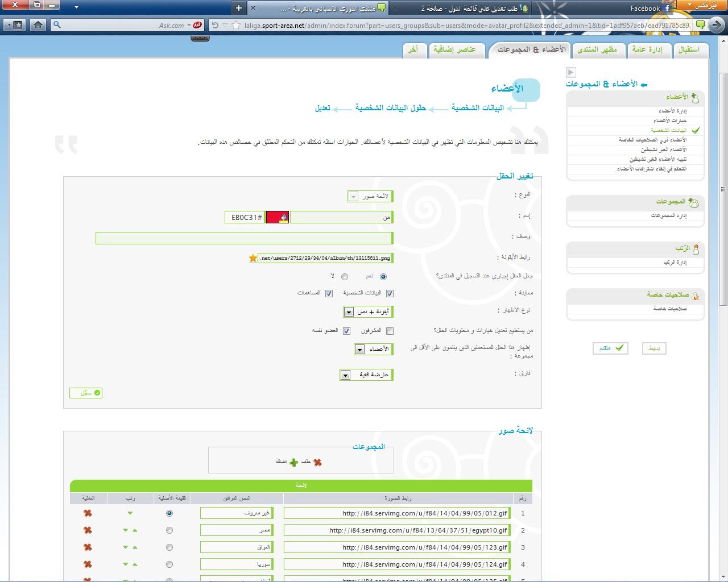
Task: Toggle the 'البيانات الشخصية' checkbox
Action: [x=390, y=294]
